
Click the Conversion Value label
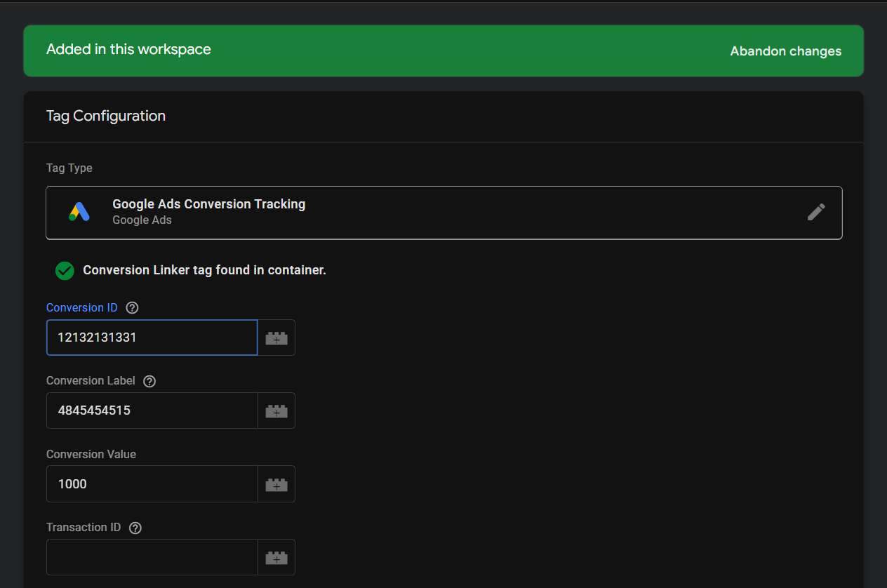pos(91,454)
